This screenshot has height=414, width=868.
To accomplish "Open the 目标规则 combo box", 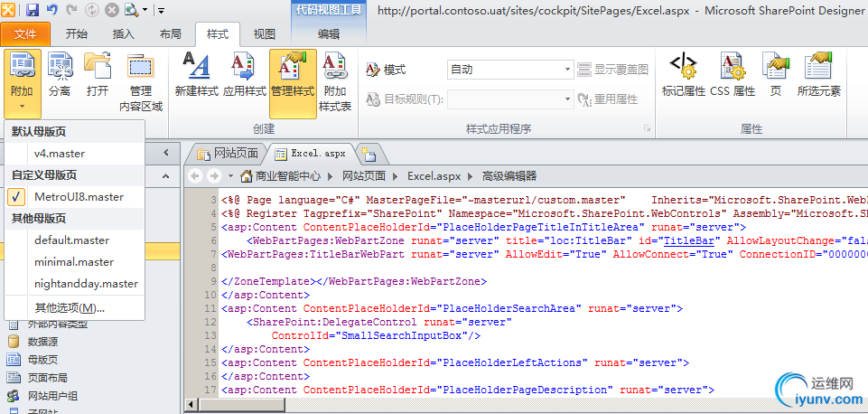I will (510, 99).
